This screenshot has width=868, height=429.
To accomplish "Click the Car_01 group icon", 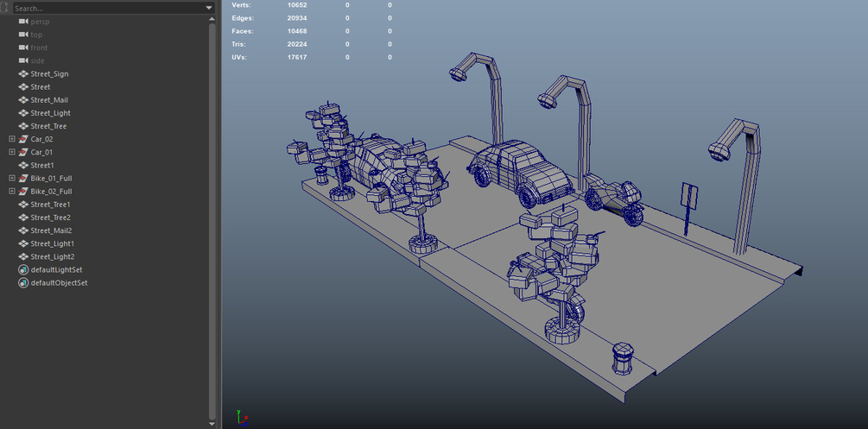I will pos(23,152).
